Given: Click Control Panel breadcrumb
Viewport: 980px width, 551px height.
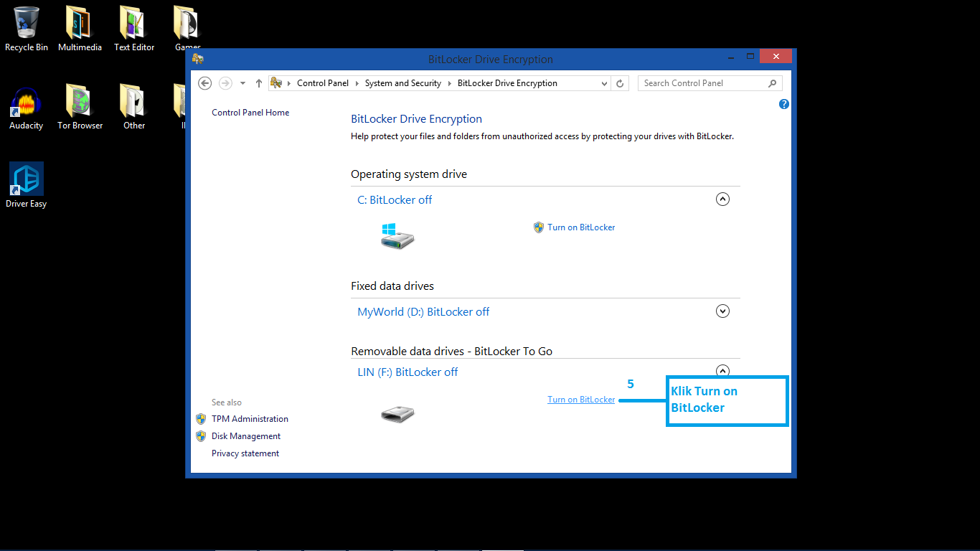Looking at the screenshot, I should [x=323, y=83].
